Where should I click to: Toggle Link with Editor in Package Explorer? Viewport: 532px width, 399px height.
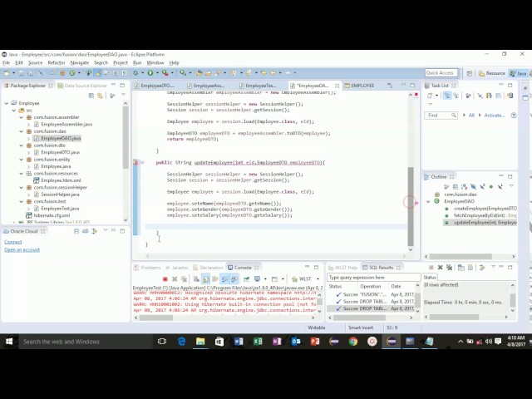coord(100,96)
